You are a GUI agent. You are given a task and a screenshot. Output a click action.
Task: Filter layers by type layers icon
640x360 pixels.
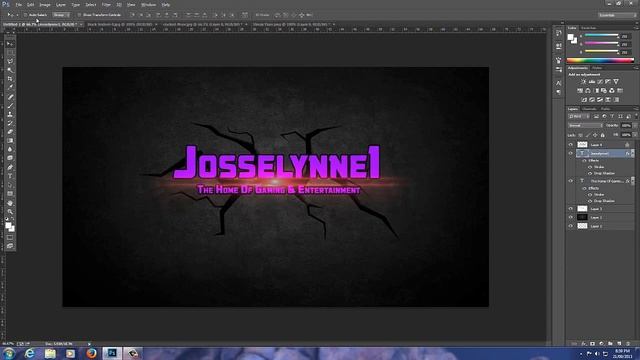tap(612, 117)
